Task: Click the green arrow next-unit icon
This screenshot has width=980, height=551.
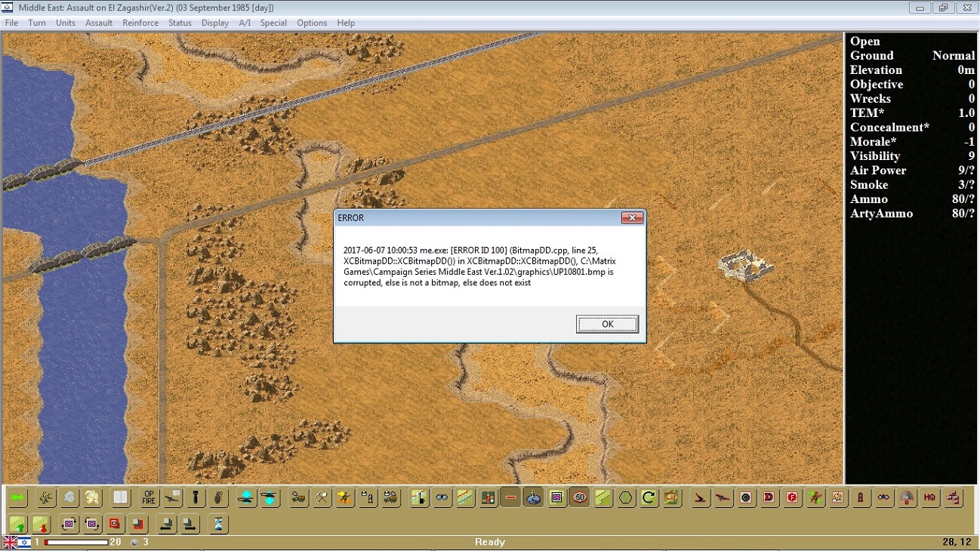Action: [17, 498]
